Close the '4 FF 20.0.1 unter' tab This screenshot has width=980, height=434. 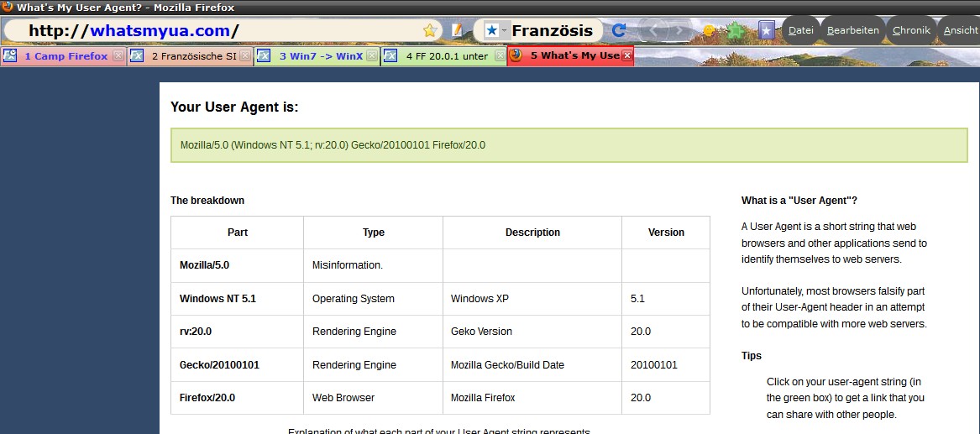[500, 56]
